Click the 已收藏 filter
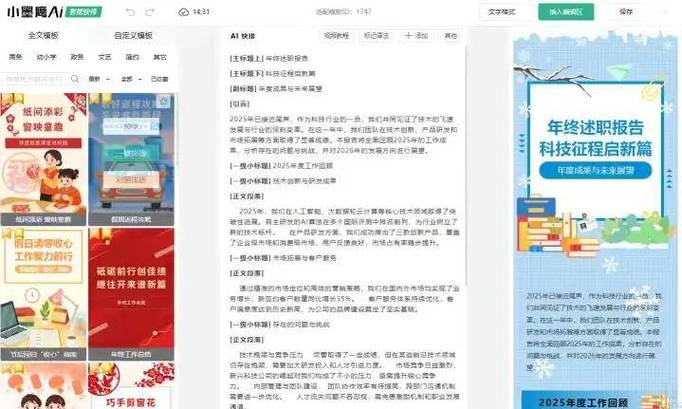682x409 pixels. (159, 79)
